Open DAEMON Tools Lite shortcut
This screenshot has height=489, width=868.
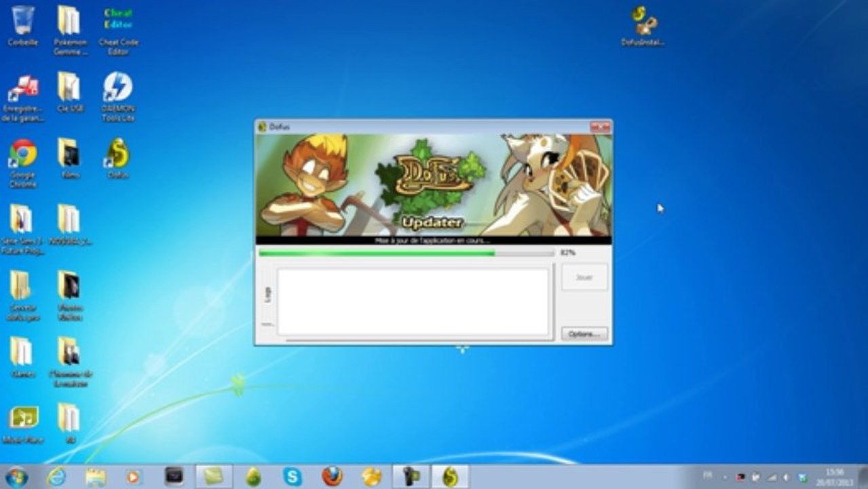click(x=118, y=96)
